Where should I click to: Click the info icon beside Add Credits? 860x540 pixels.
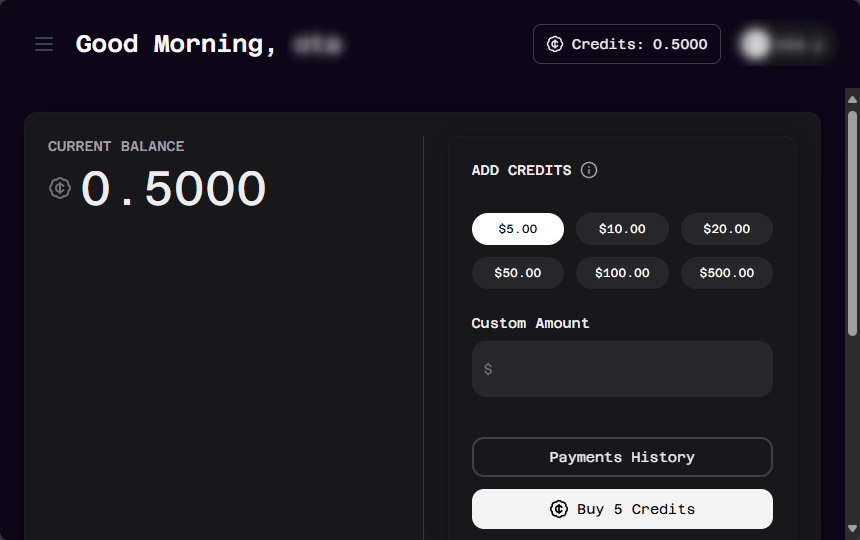589,170
